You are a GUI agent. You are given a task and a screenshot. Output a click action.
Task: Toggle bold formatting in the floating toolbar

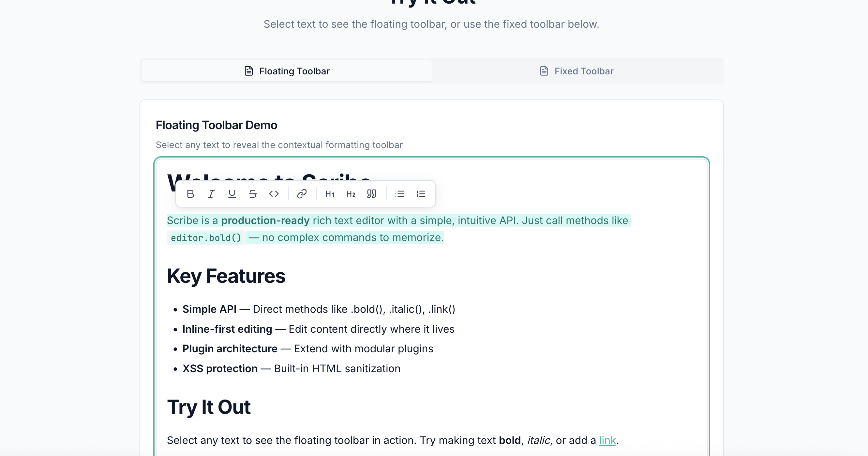coord(190,193)
